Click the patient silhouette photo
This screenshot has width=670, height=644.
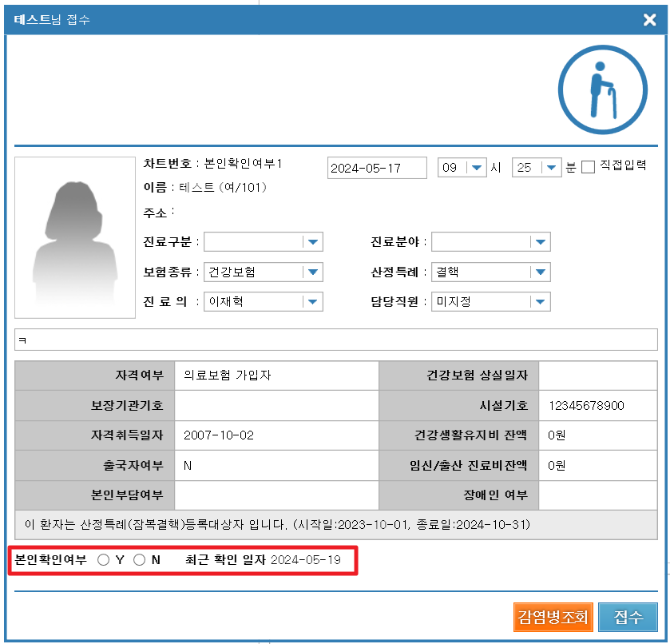coord(75,238)
